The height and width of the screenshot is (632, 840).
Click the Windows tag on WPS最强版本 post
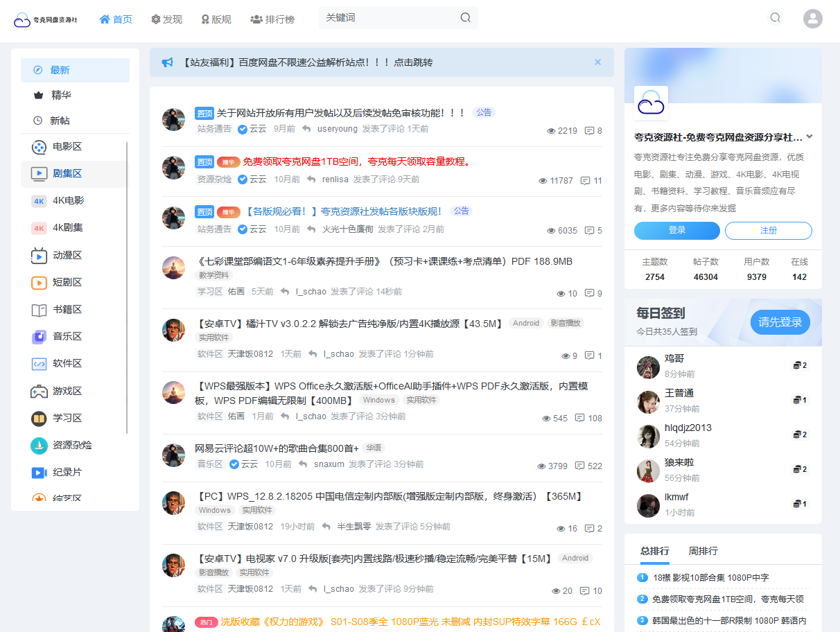[x=379, y=401]
